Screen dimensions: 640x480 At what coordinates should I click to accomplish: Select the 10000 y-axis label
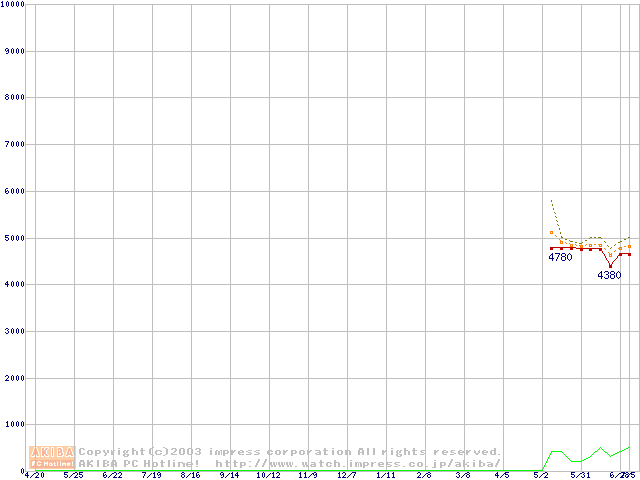click(x=14, y=4)
